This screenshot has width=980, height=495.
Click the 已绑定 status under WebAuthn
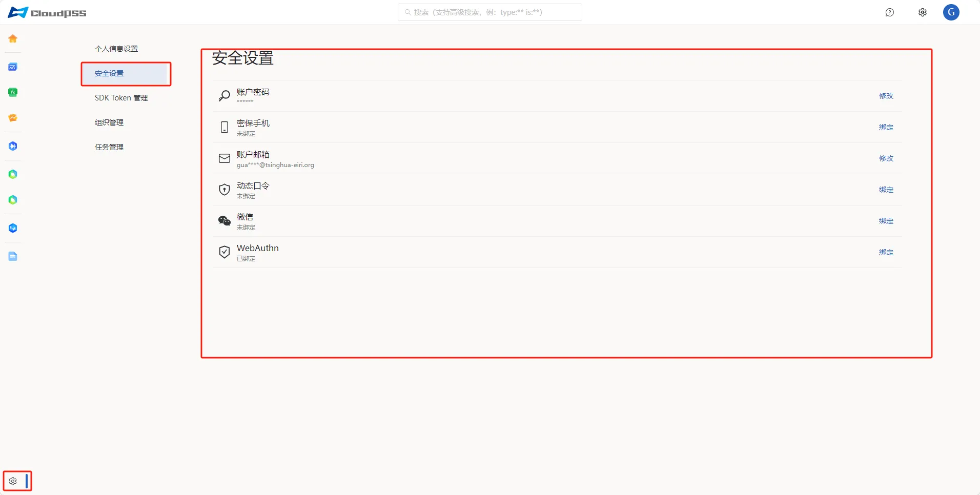(246, 259)
